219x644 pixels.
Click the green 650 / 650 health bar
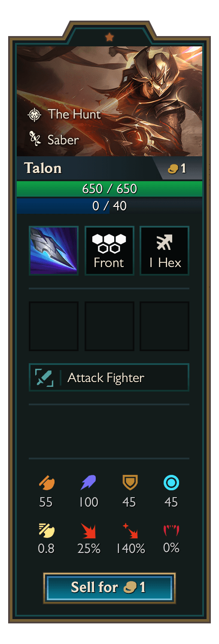(109, 189)
